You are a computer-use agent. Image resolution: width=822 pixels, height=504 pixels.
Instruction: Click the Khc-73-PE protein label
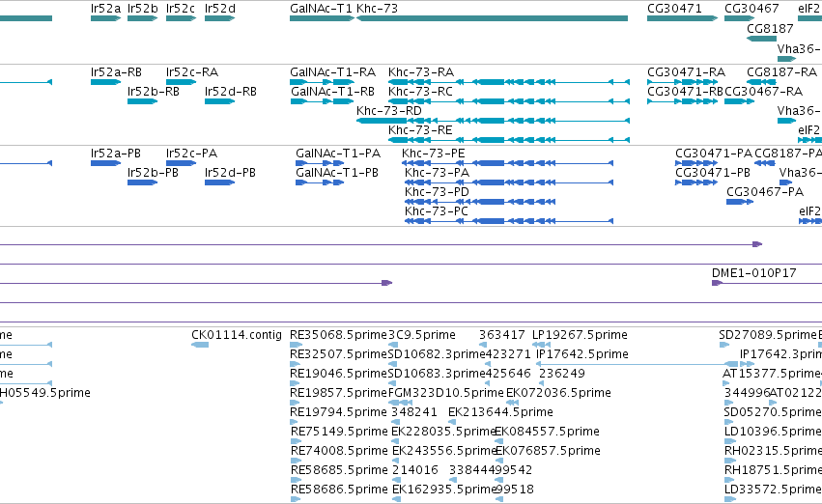[x=433, y=154]
